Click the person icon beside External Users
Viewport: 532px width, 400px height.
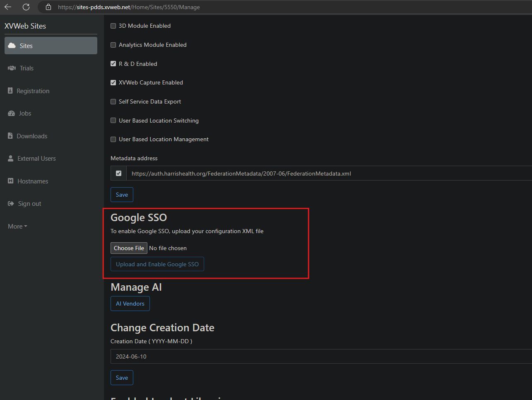[x=11, y=159]
